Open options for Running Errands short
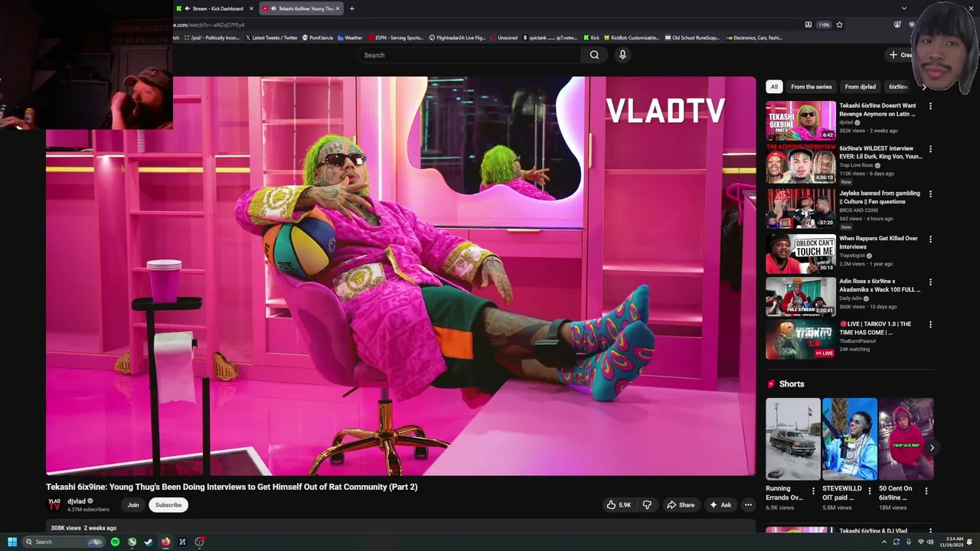 813,491
